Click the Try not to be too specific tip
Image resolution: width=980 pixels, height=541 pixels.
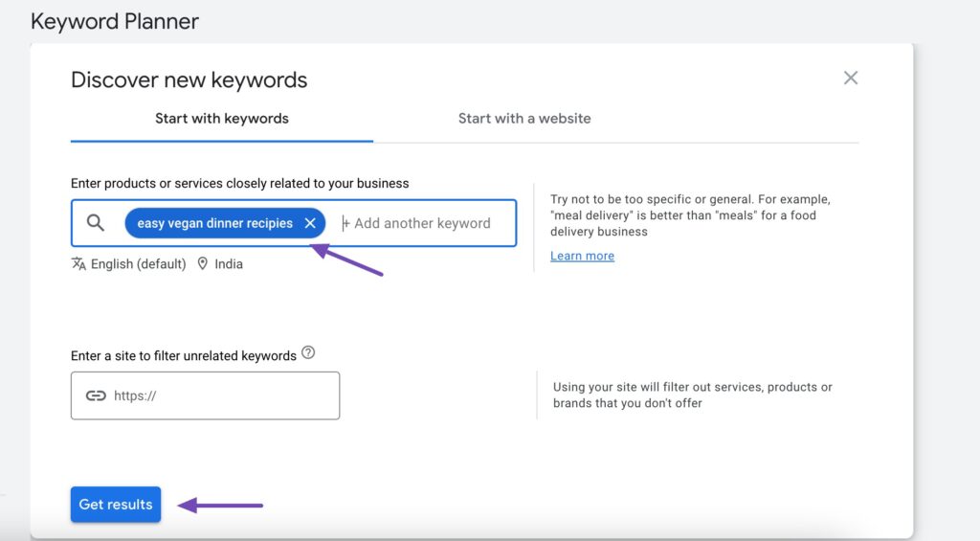(x=690, y=215)
